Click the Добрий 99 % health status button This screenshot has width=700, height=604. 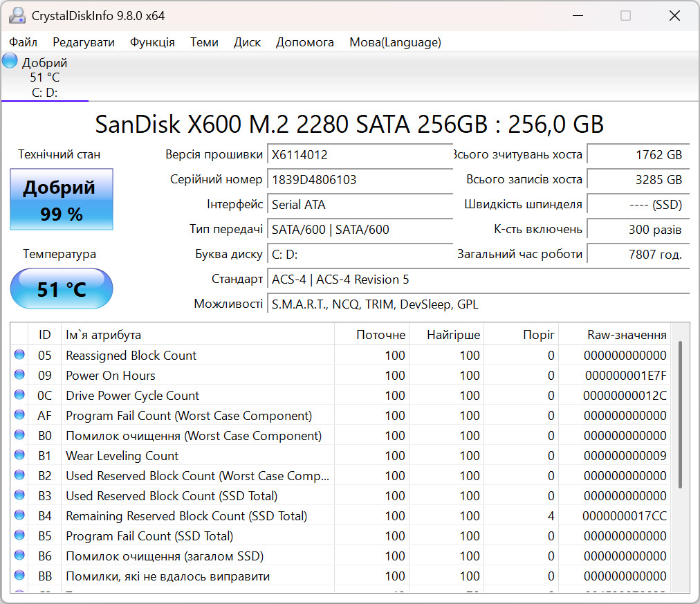pos(62,199)
